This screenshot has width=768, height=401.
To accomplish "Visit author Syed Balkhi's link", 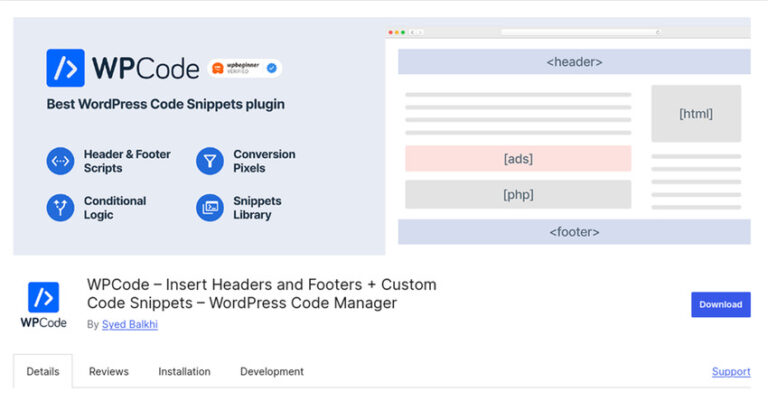I will [x=130, y=324].
